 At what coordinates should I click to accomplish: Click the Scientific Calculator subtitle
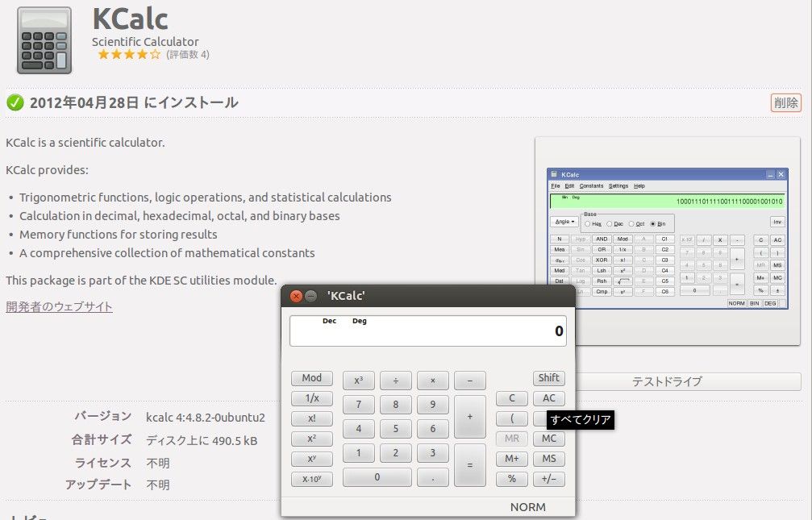pos(145,42)
